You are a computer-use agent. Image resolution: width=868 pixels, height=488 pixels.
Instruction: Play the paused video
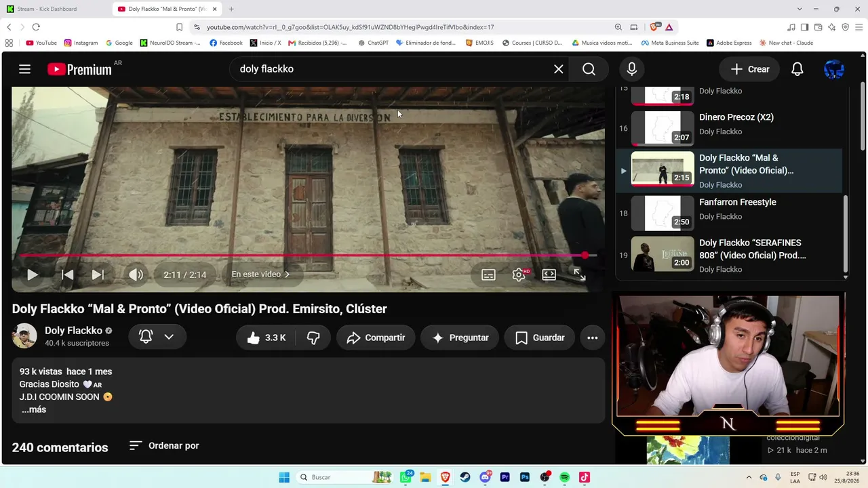[x=32, y=274]
